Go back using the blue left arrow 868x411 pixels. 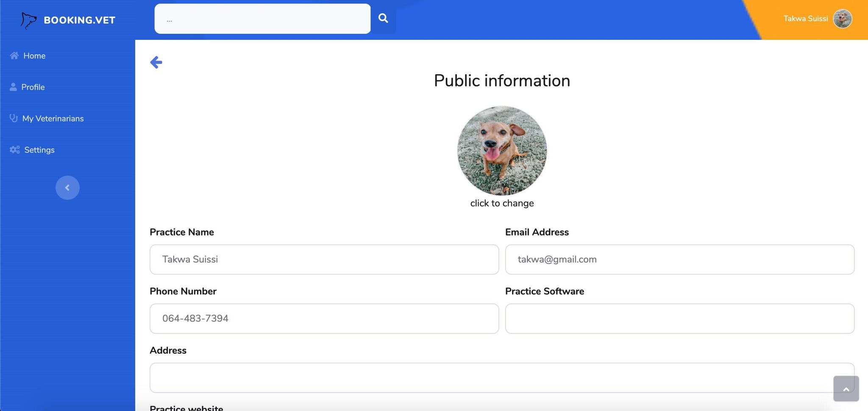pyautogui.click(x=156, y=62)
